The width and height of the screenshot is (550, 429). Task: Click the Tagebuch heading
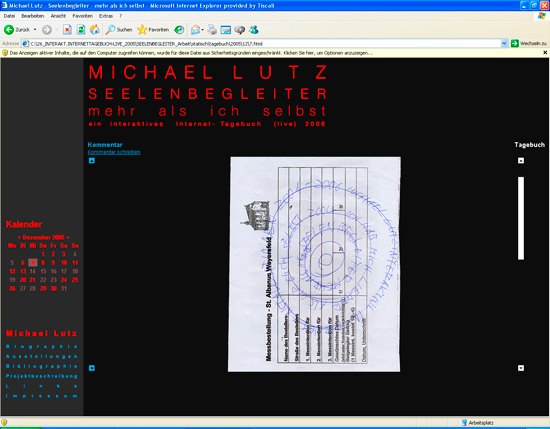tap(530, 145)
